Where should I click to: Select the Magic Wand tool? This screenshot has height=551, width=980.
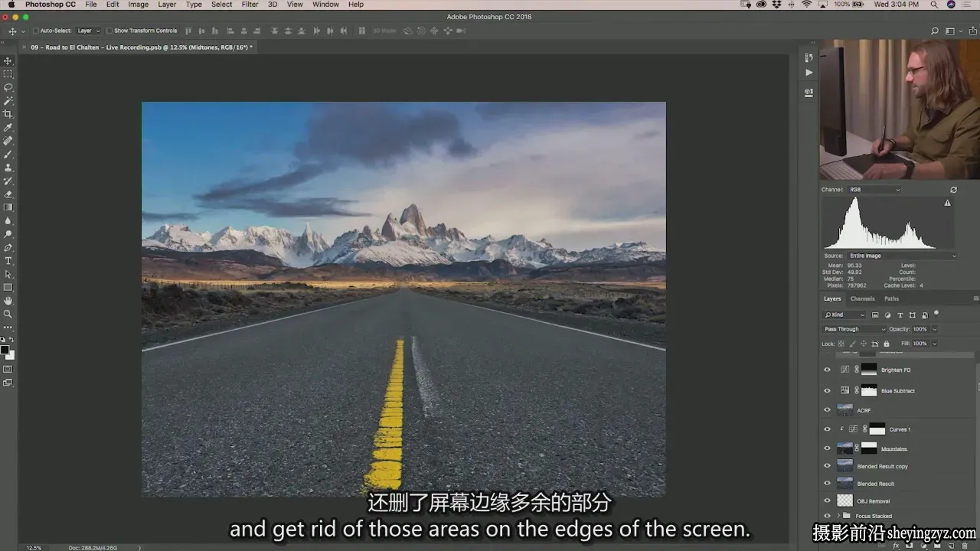click(8, 100)
